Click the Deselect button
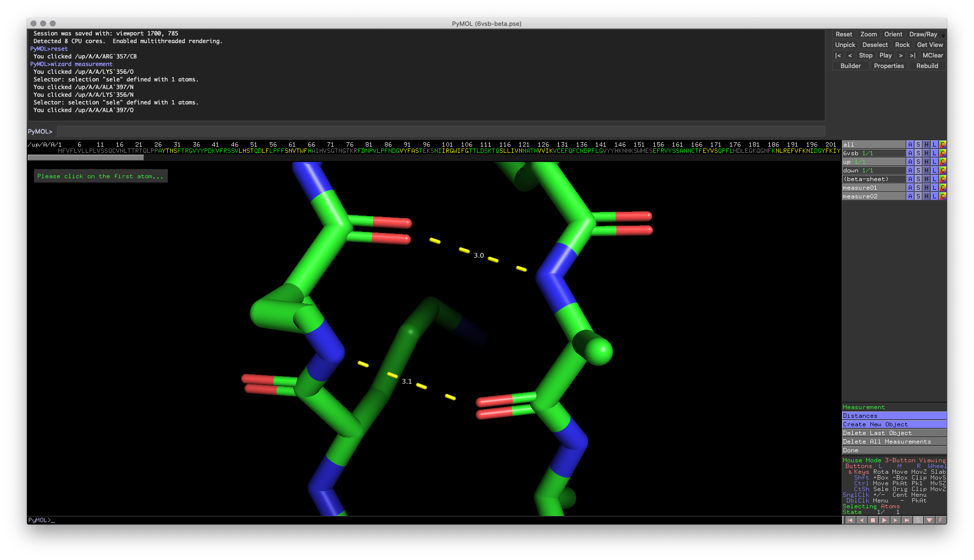The width and height of the screenshot is (974, 560). [x=875, y=45]
